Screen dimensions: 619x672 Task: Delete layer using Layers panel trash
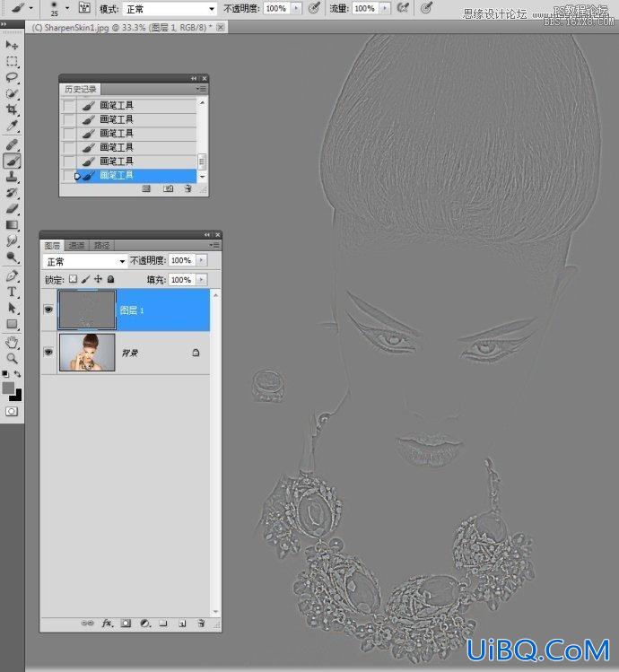coord(201,624)
